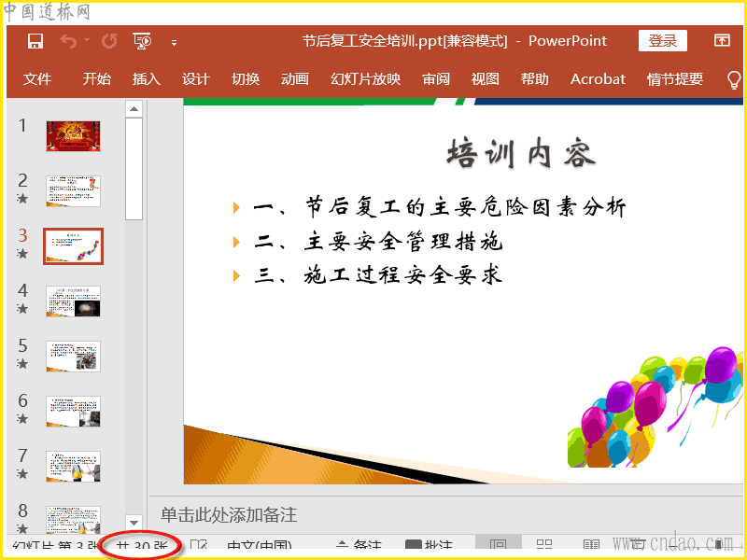
Task: Open the Undo history dropdown arrow
Action: (87, 40)
